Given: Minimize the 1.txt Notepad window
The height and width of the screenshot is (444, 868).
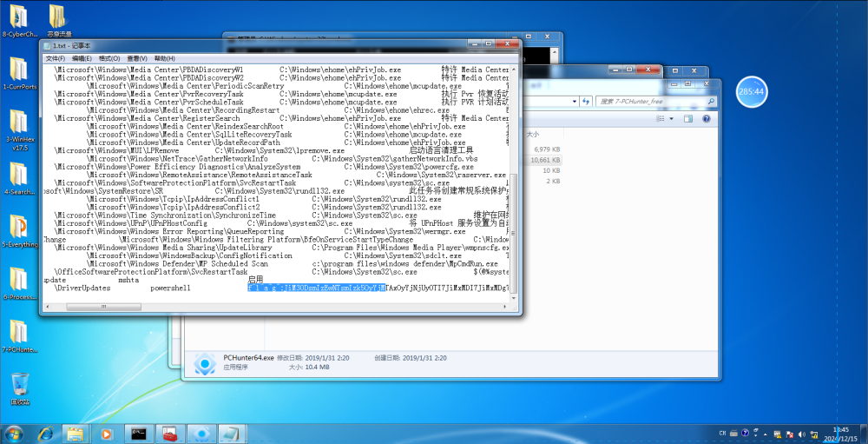Looking at the screenshot, I should tap(475, 43).
